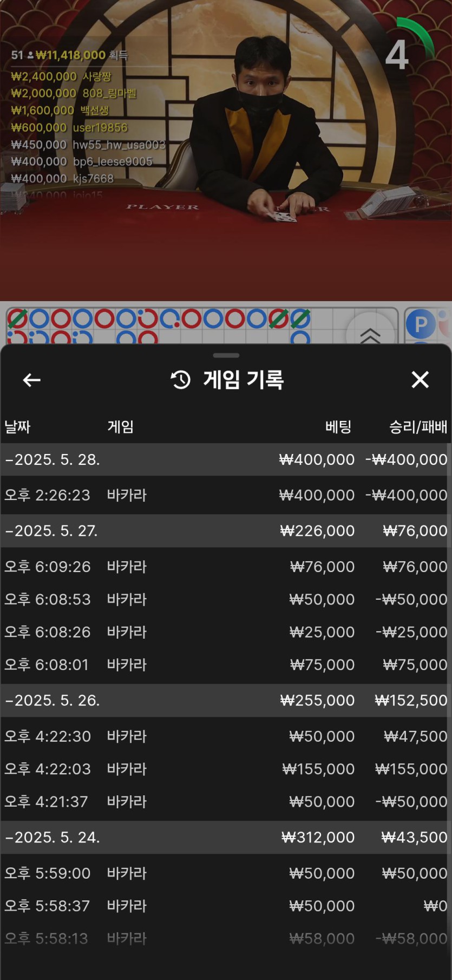Collapse the 2025. 5. 26. date group
Viewport: 452px width, 980px height.
pos(53,700)
